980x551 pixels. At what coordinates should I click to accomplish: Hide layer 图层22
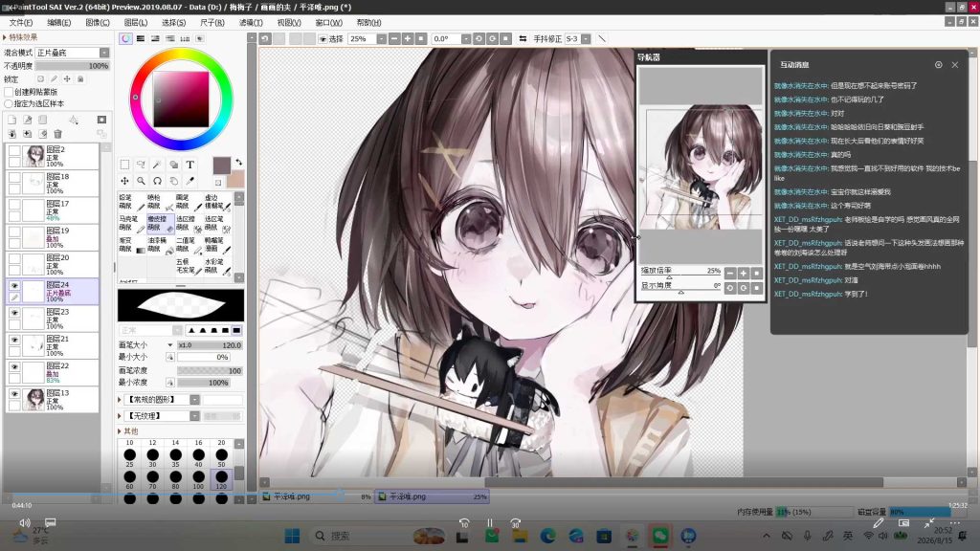(x=14, y=366)
